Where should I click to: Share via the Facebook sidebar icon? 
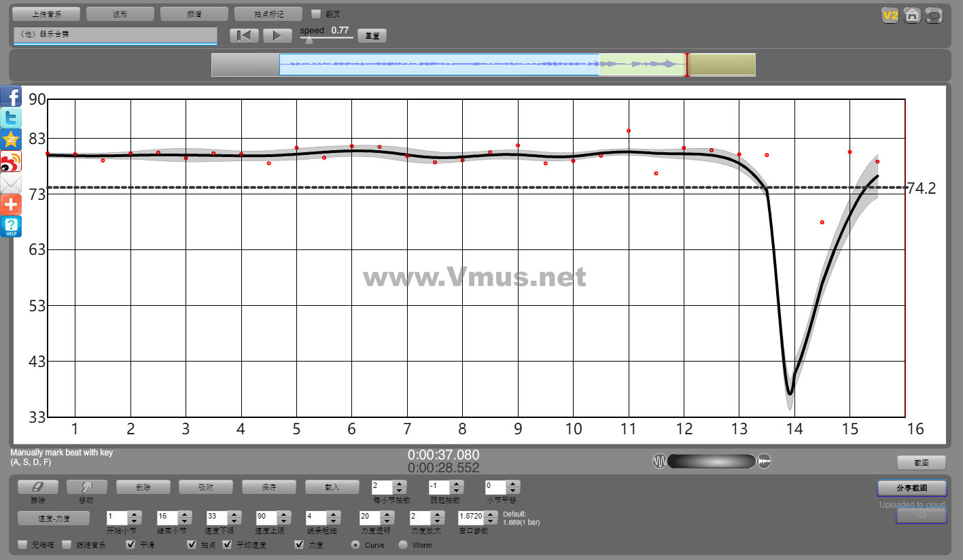tap(11, 96)
